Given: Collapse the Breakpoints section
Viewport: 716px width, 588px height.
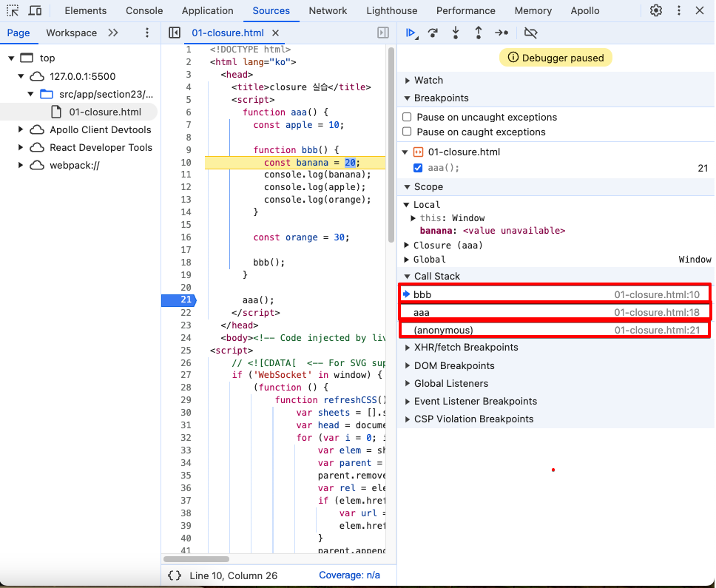Looking at the screenshot, I should [x=408, y=98].
